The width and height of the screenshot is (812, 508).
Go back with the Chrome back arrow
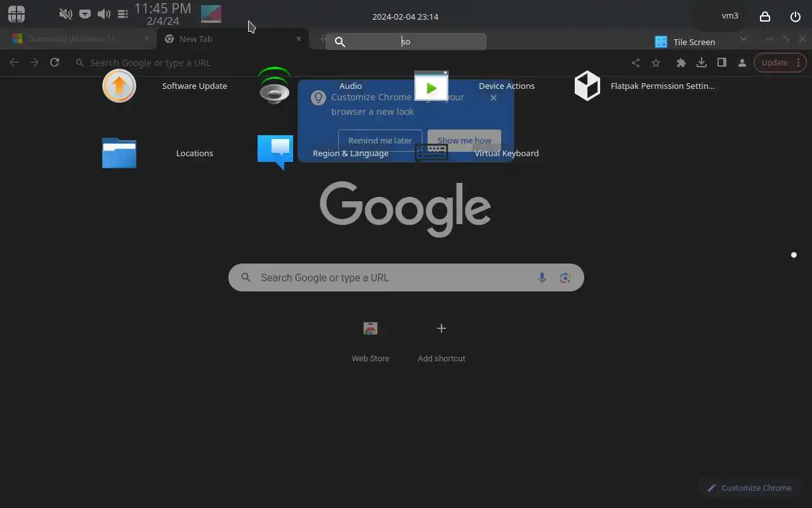[x=14, y=62]
